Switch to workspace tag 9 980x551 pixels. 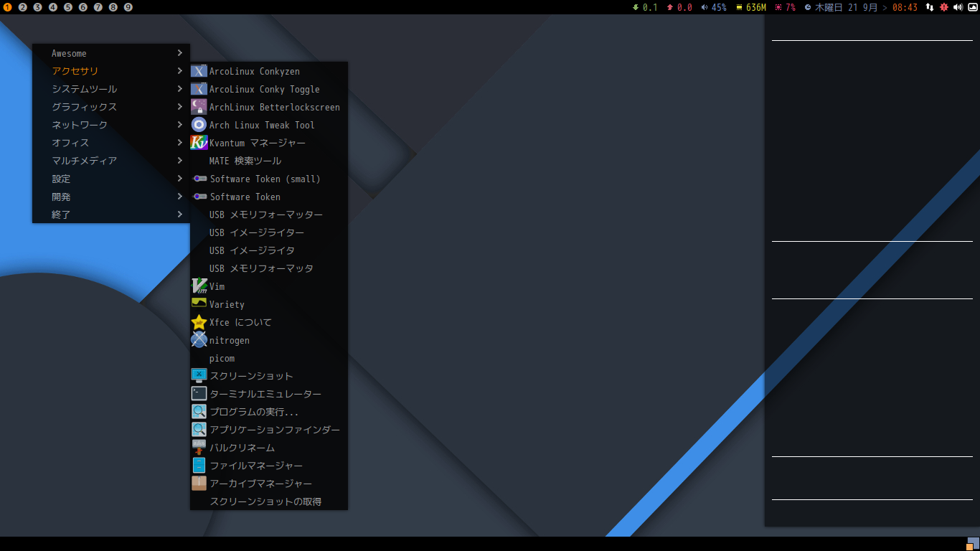(x=128, y=7)
